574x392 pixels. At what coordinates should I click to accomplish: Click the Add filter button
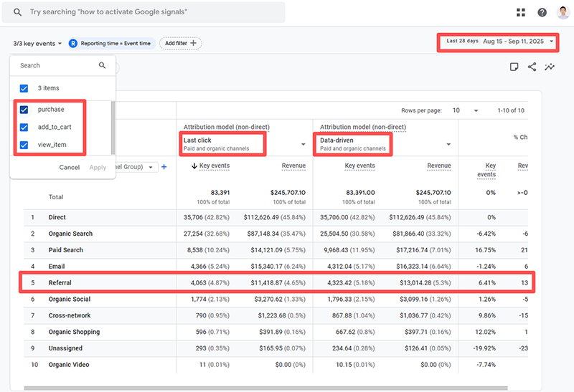[181, 44]
